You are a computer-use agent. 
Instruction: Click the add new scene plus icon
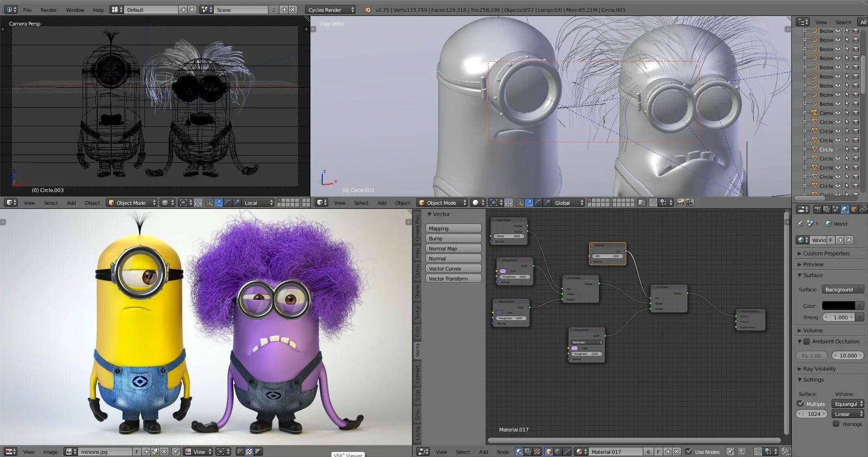point(284,10)
